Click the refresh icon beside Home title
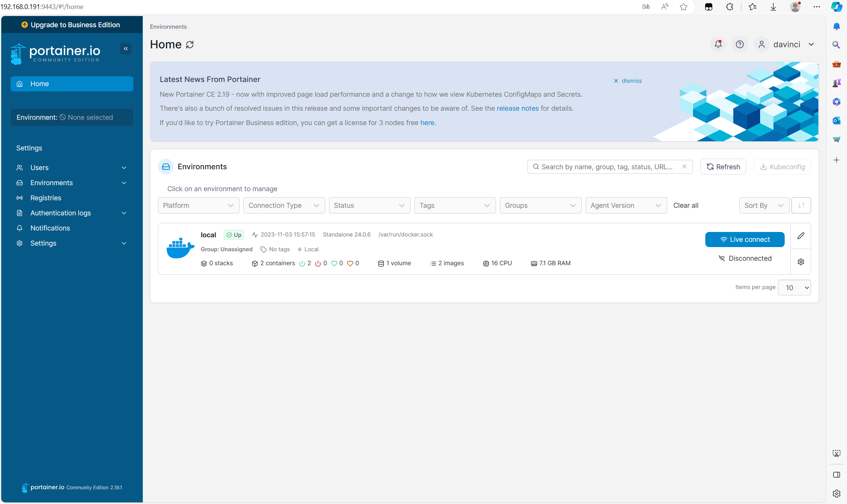This screenshot has height=504, width=847. tap(190, 44)
